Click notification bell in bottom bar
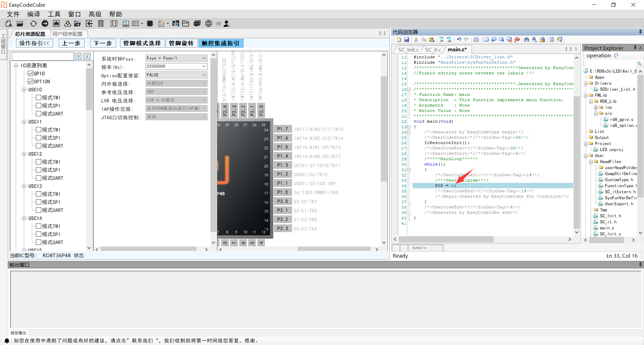The height and width of the screenshot is (345, 644). tap(7, 341)
